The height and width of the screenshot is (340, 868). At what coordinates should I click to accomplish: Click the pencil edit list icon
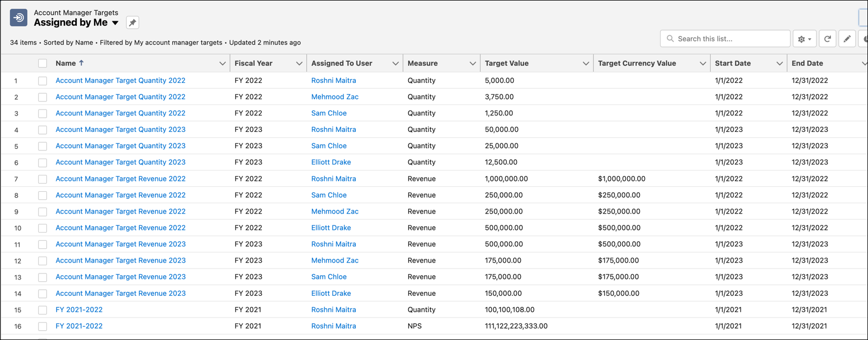click(847, 39)
